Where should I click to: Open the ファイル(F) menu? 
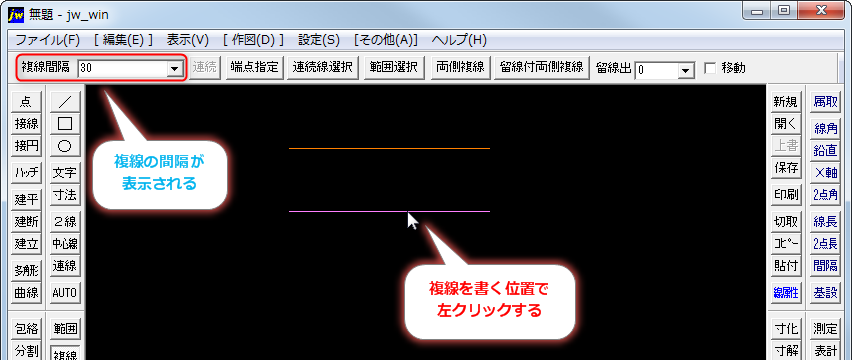(48, 40)
